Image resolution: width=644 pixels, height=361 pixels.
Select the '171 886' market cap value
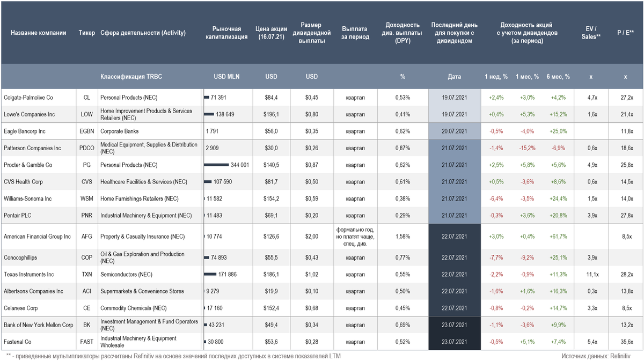(x=228, y=275)
